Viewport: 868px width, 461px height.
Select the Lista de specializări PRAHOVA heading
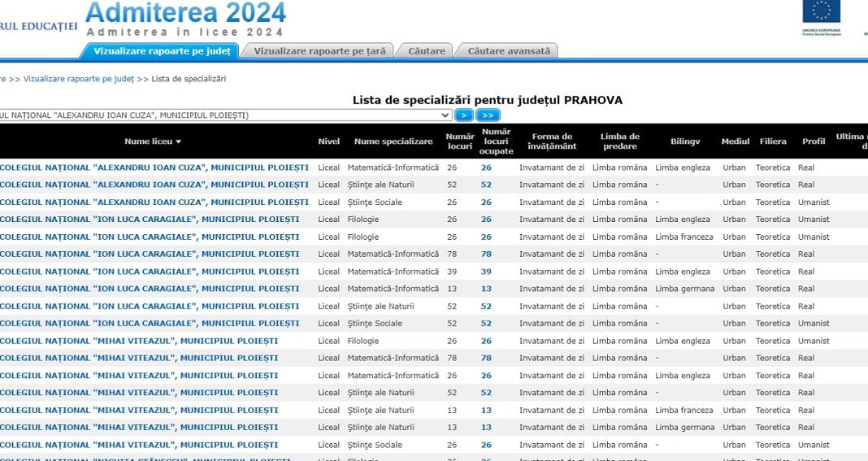pyautogui.click(x=488, y=100)
